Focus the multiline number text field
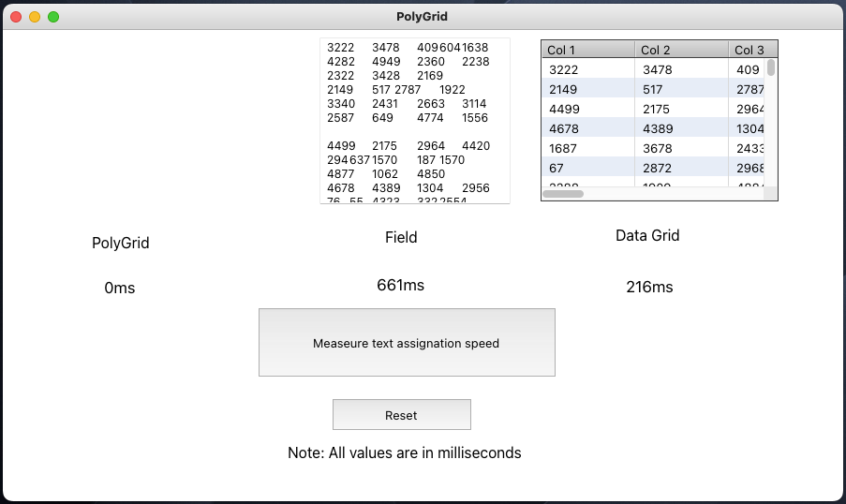This screenshot has height=504, width=846. click(414, 121)
